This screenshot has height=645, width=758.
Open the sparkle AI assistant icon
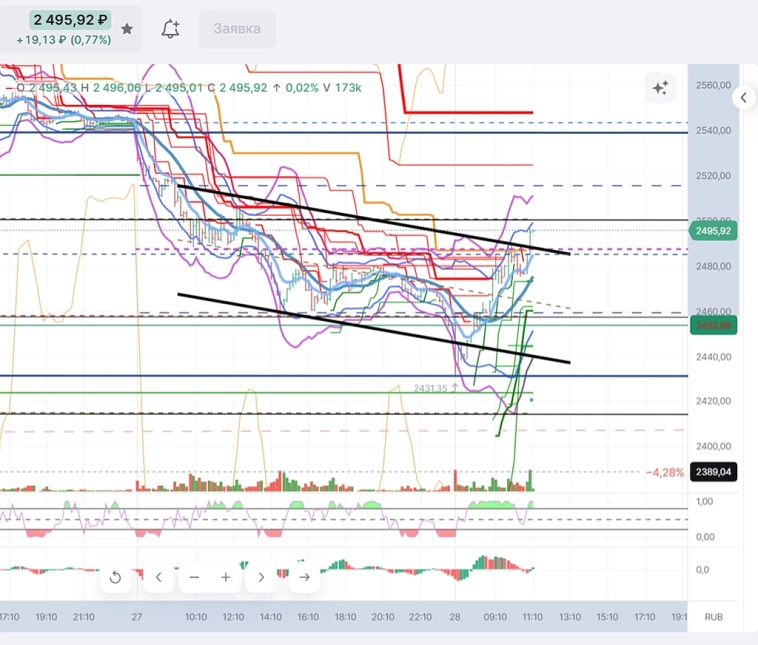point(660,88)
